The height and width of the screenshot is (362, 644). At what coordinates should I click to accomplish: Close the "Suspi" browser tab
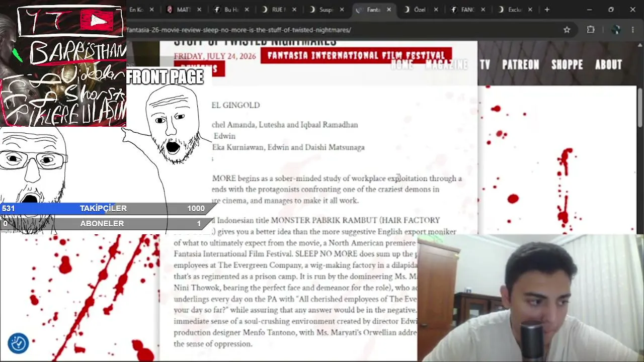[x=342, y=10]
